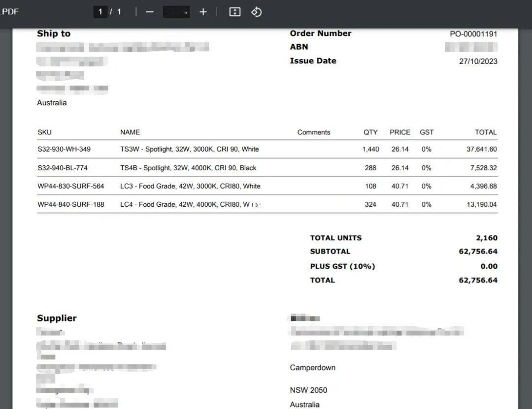532x409 pixels.
Task: Click the TS4B Spotlight Black item name
Action: (188, 168)
